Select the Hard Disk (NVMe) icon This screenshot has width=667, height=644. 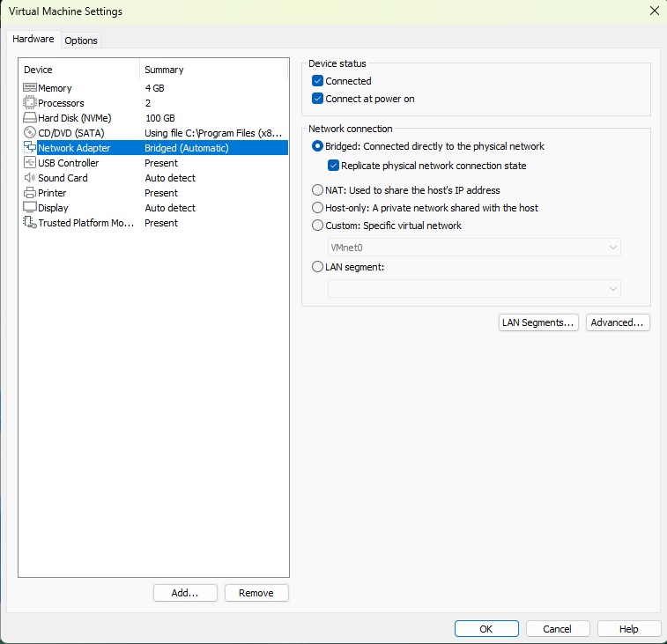click(29, 118)
